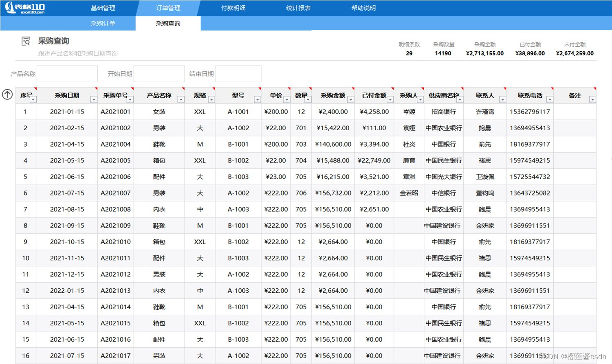Open the 采购单号 column filter dropdown

(x=130, y=99)
